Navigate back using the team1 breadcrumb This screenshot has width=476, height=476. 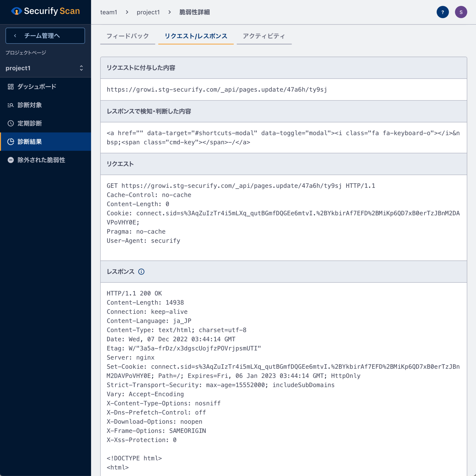109,12
